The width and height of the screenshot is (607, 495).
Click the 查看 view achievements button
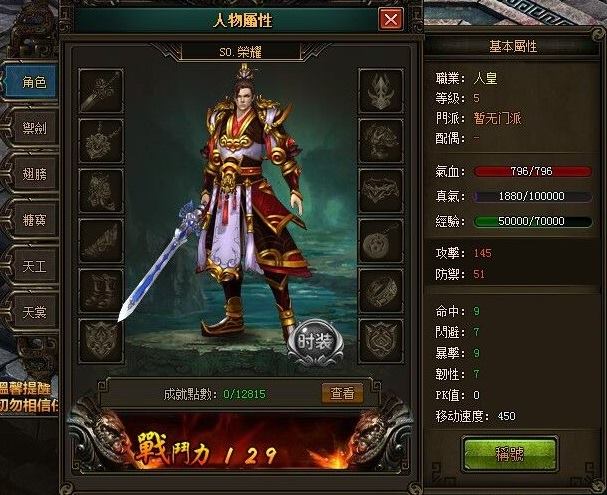coord(342,393)
